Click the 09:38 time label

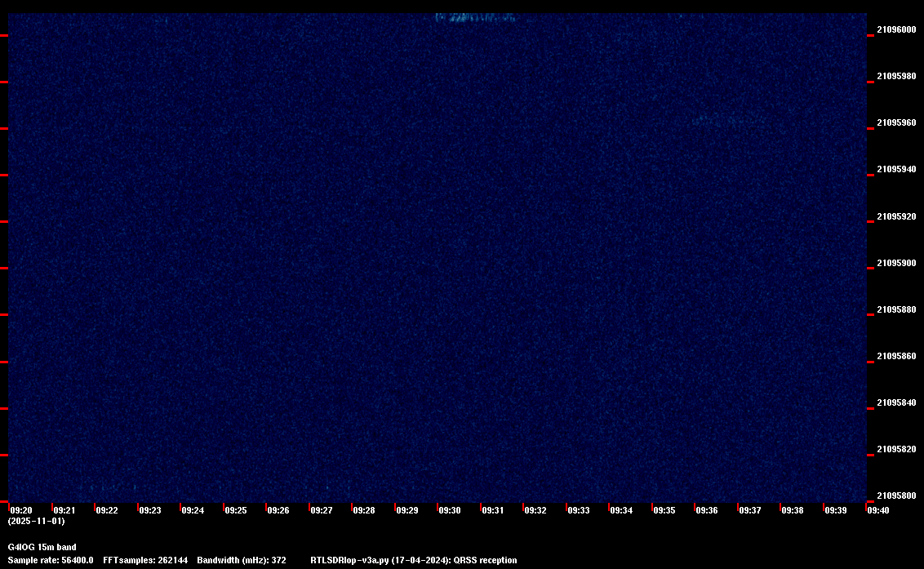793,510
